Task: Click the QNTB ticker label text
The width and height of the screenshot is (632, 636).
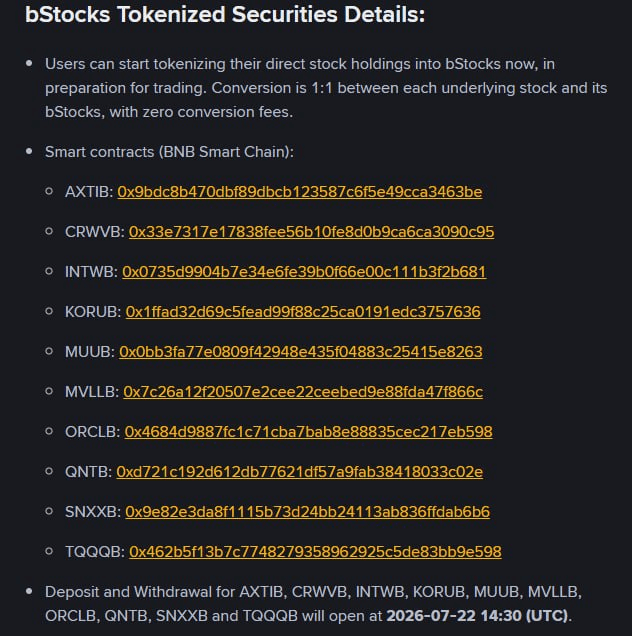Action: click(x=88, y=472)
